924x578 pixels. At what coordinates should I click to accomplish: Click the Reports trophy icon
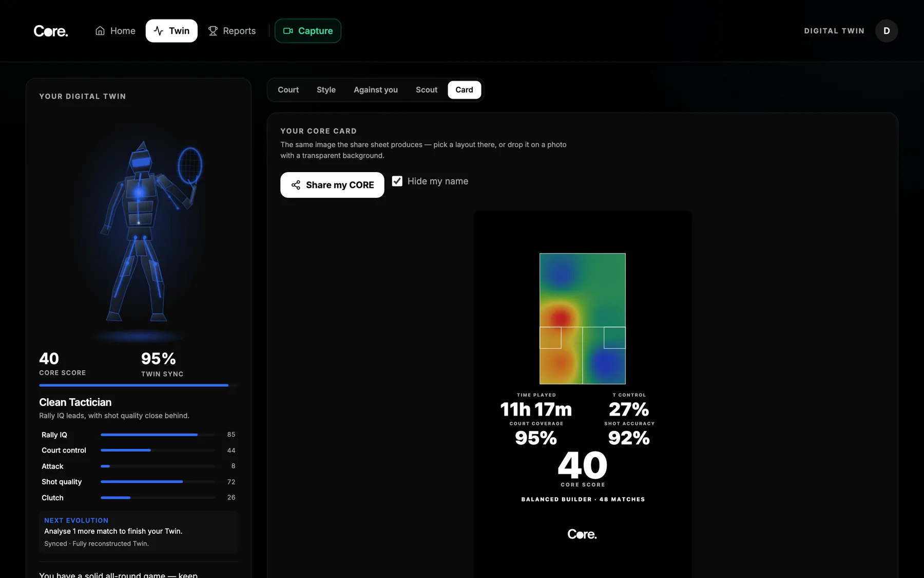213,31
